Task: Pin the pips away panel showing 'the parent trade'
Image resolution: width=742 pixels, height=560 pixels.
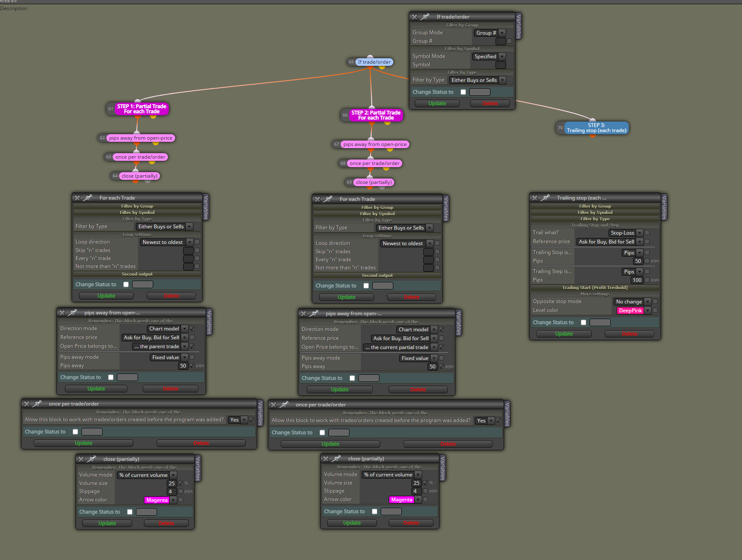Action: pos(73,312)
